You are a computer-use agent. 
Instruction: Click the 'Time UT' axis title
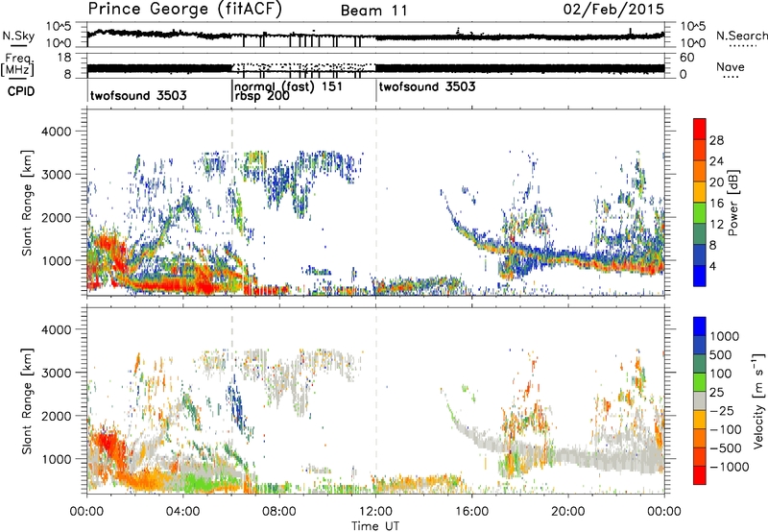click(x=375, y=526)
